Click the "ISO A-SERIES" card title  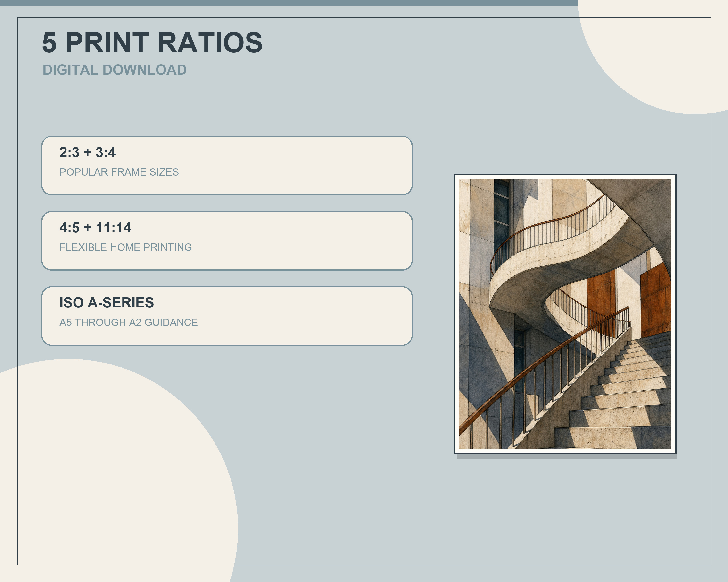click(x=107, y=303)
